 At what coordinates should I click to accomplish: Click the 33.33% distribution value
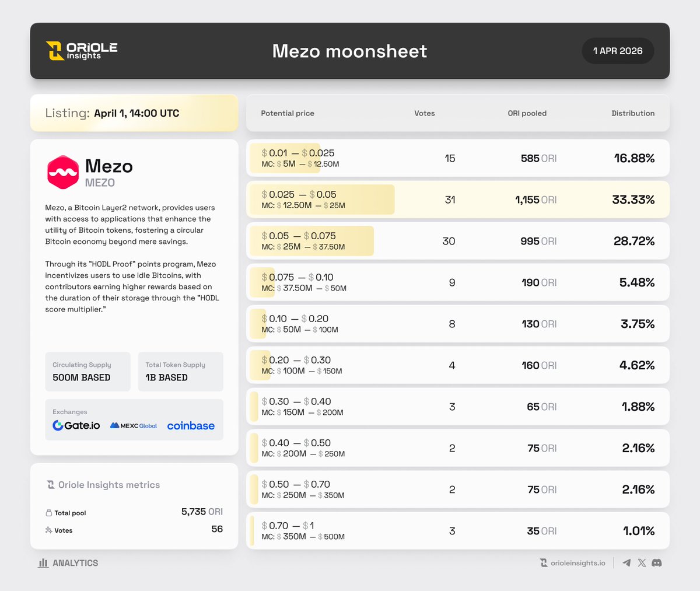[x=633, y=200]
